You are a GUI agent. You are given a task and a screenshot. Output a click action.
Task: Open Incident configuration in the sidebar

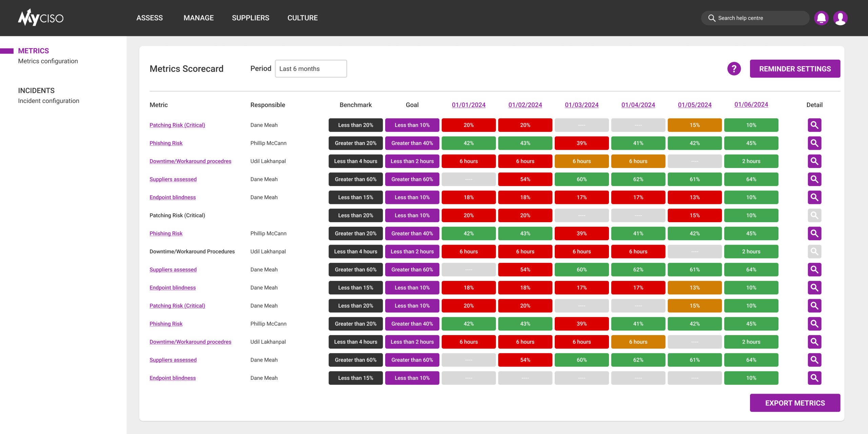coord(48,101)
